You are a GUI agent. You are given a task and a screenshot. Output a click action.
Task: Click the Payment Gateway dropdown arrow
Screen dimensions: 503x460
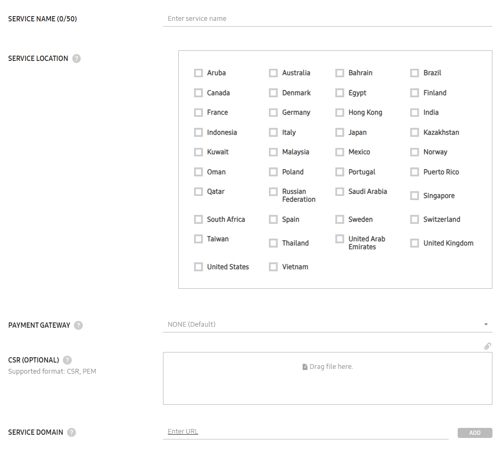[x=486, y=324]
